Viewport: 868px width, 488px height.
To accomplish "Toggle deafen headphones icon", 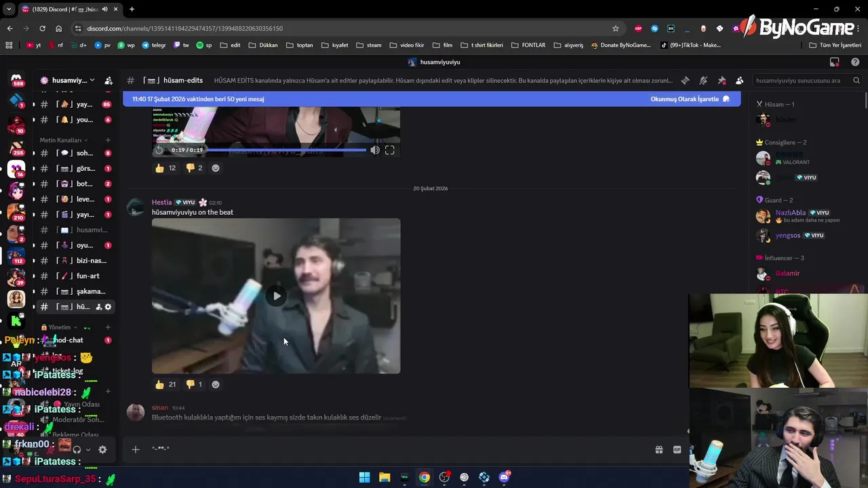I will 77,449.
